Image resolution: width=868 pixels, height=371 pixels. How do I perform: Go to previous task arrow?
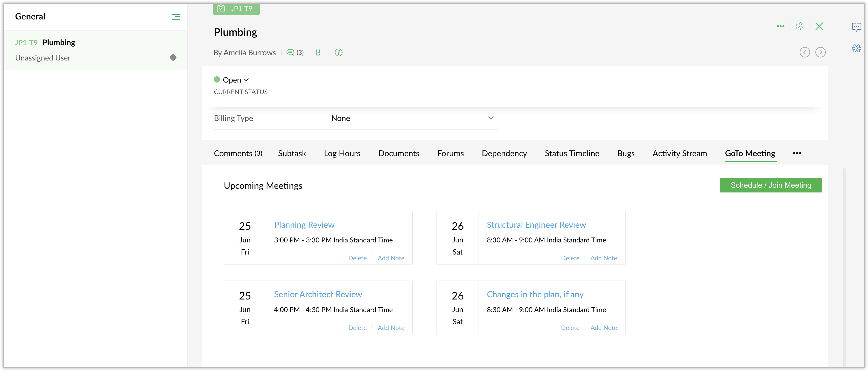coord(804,52)
